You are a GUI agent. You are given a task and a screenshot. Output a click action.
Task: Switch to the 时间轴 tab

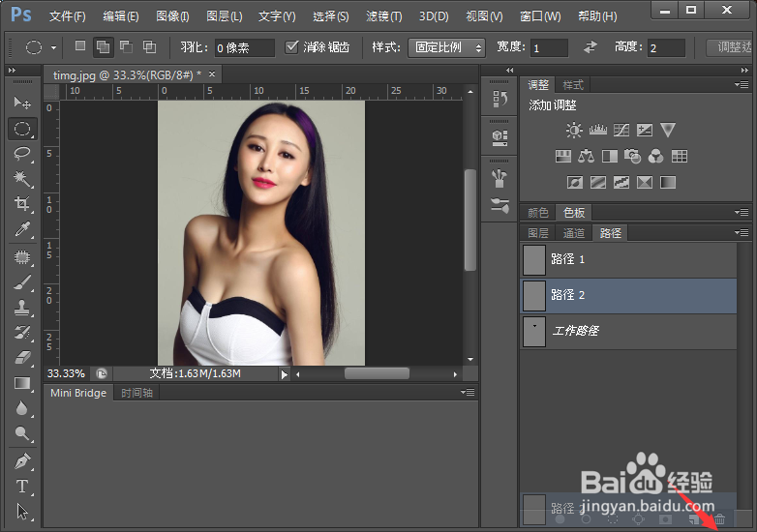coord(137,393)
